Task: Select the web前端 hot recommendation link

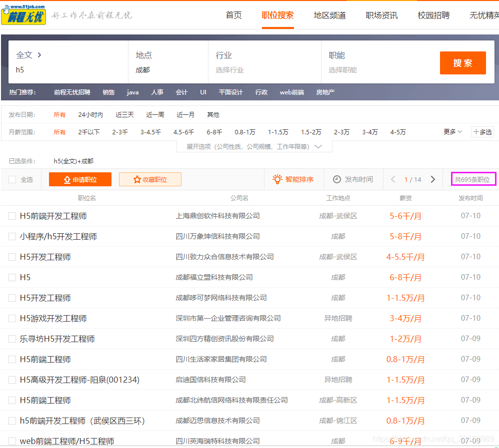Action: (x=292, y=92)
